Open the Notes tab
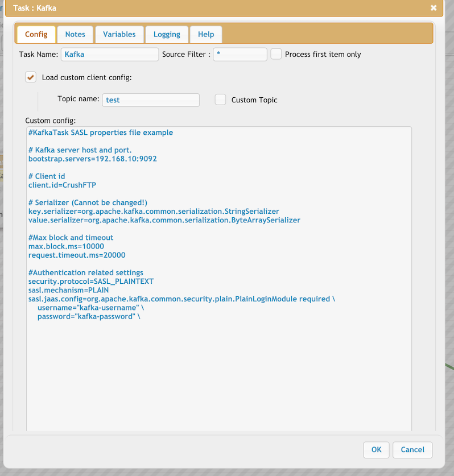This screenshot has height=476, width=454. 75,34
